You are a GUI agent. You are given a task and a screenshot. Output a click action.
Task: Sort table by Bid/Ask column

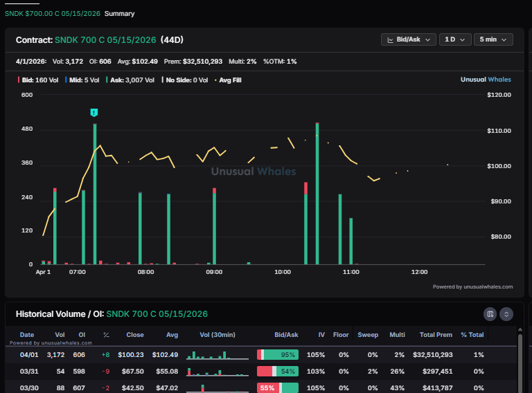coord(286,335)
